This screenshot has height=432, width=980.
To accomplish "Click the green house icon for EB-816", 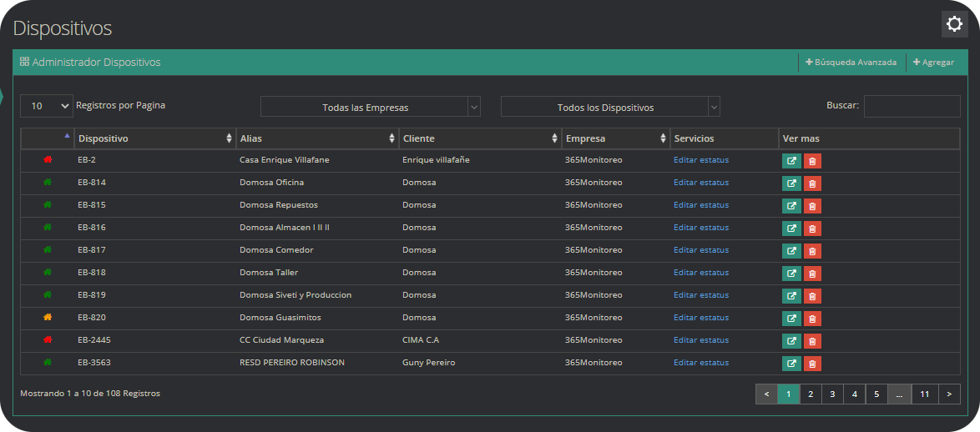I will [x=48, y=227].
